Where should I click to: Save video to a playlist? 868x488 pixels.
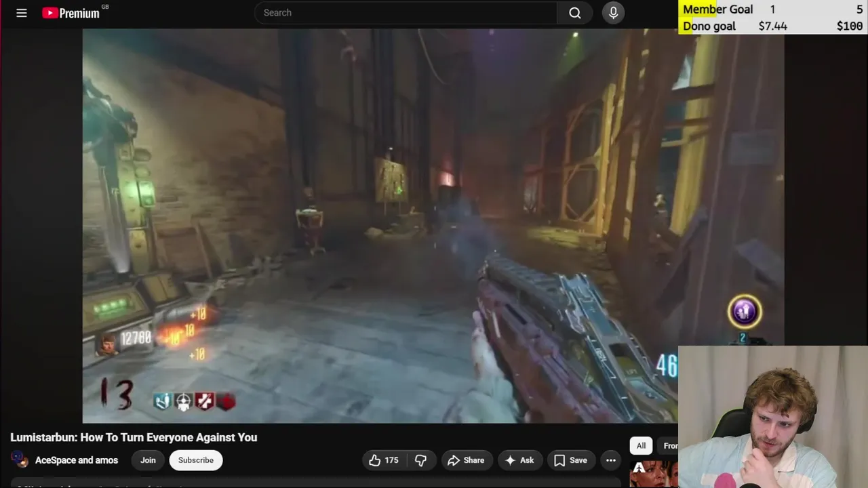pos(570,460)
